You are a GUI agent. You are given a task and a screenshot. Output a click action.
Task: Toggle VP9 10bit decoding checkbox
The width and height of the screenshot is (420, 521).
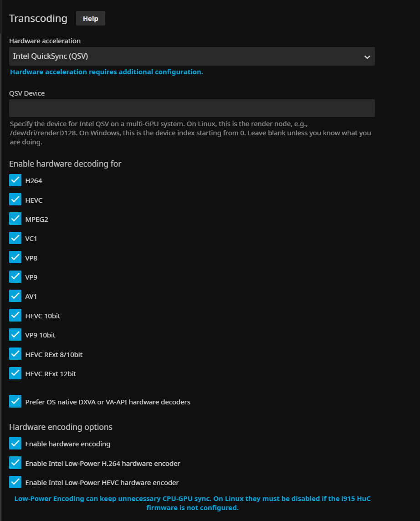coord(15,335)
